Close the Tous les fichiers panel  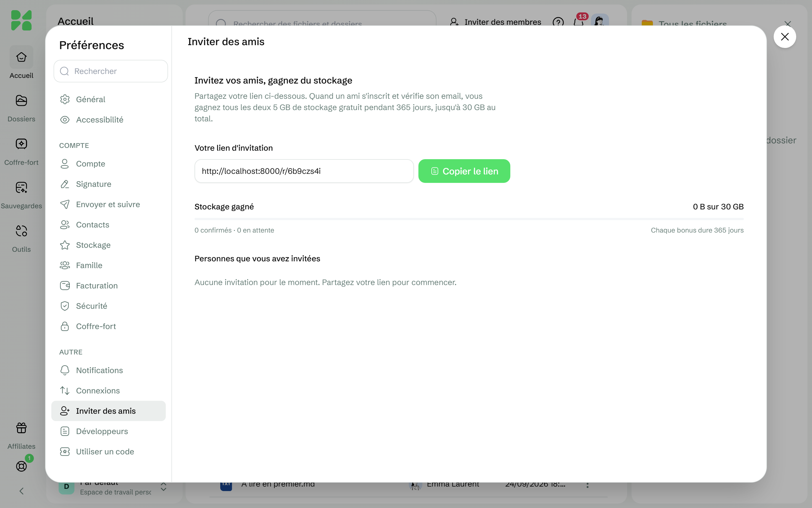pos(787,23)
